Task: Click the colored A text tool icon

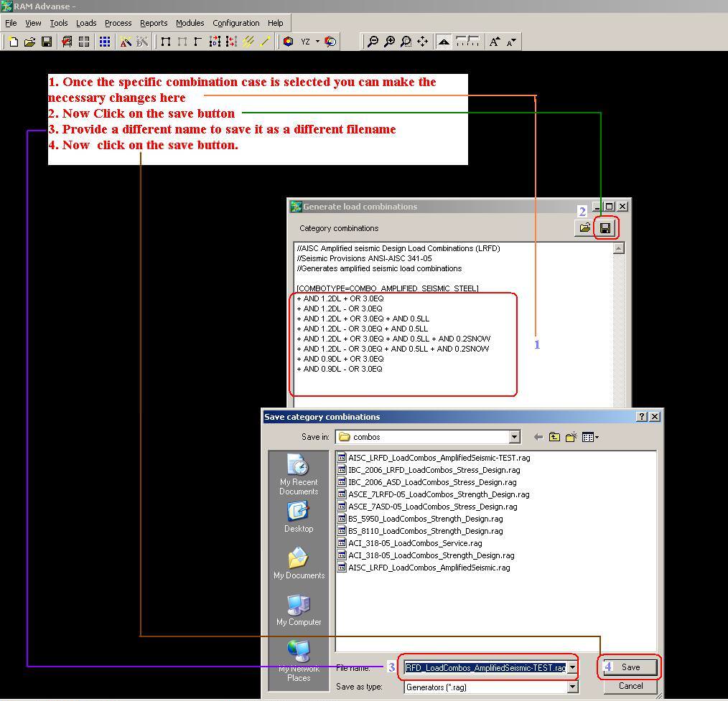Action: (126, 42)
